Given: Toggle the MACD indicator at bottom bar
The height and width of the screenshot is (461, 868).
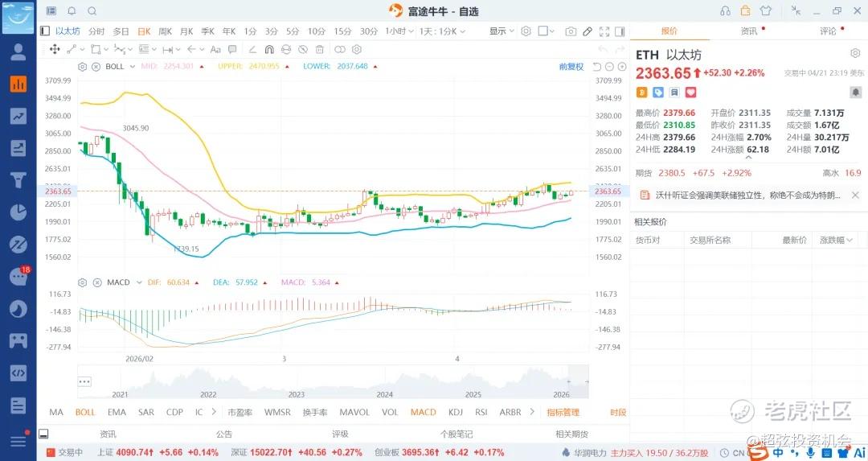Looking at the screenshot, I should click(x=423, y=412).
